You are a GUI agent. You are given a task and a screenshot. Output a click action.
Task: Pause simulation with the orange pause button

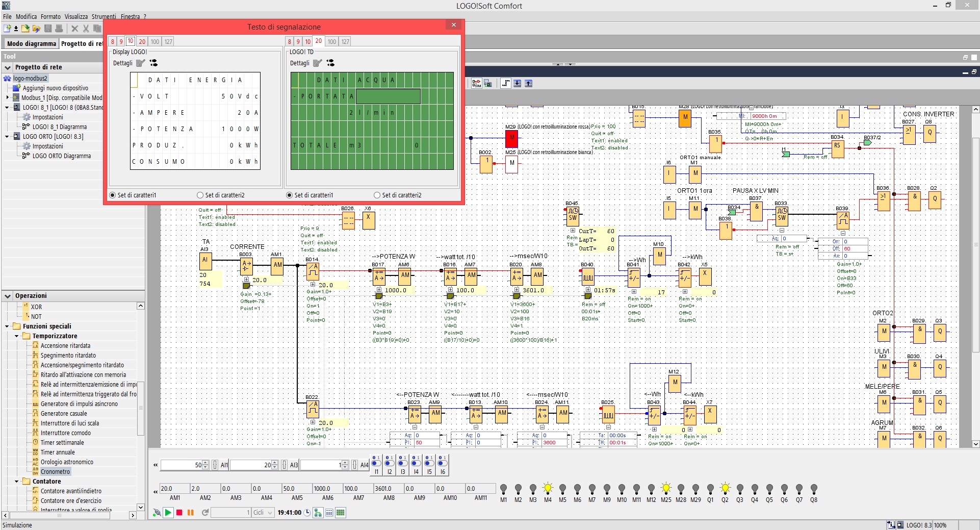pyautogui.click(x=191, y=513)
